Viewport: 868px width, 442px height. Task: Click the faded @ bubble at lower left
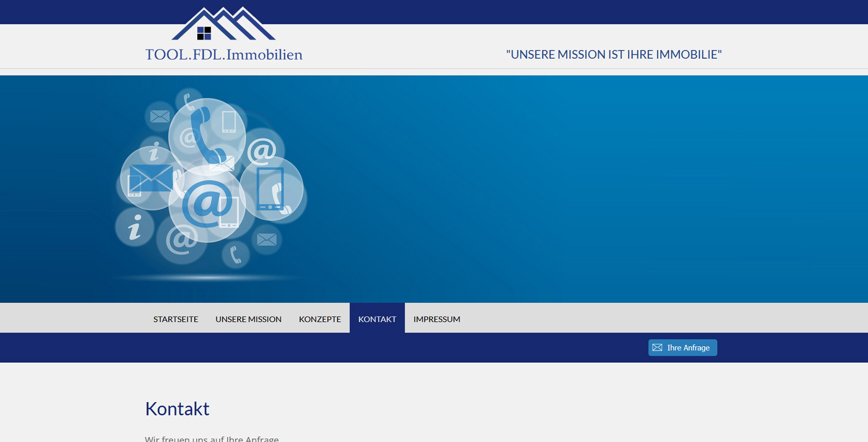182,240
